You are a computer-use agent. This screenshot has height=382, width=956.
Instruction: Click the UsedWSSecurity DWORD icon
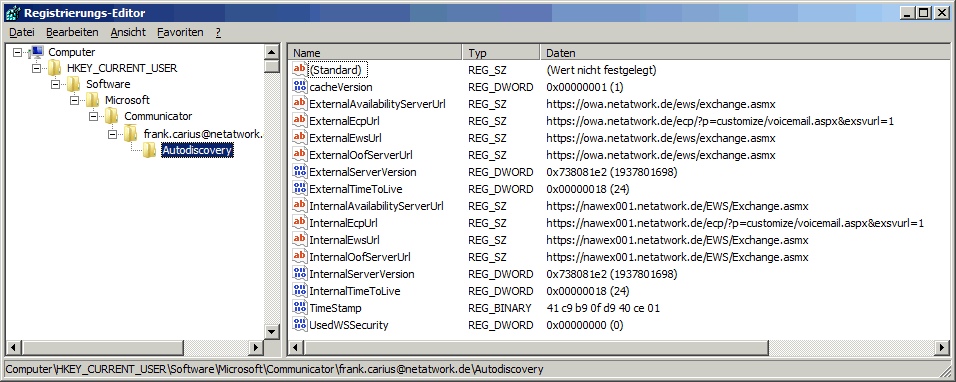tap(300, 325)
